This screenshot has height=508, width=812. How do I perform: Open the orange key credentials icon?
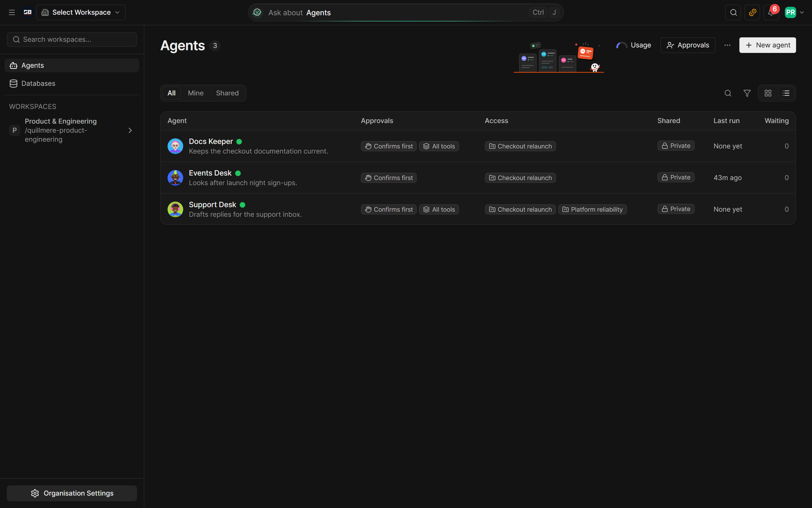[752, 12]
